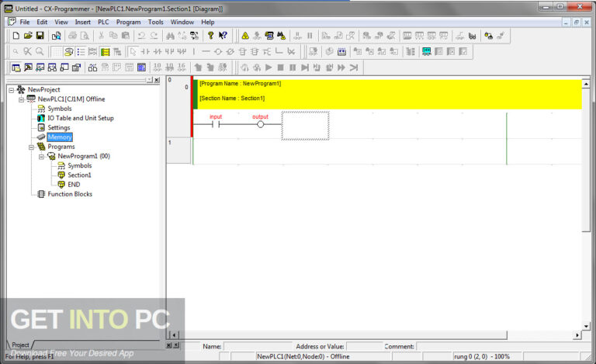
Task: Open the Window menu
Action: pyautogui.click(x=182, y=22)
